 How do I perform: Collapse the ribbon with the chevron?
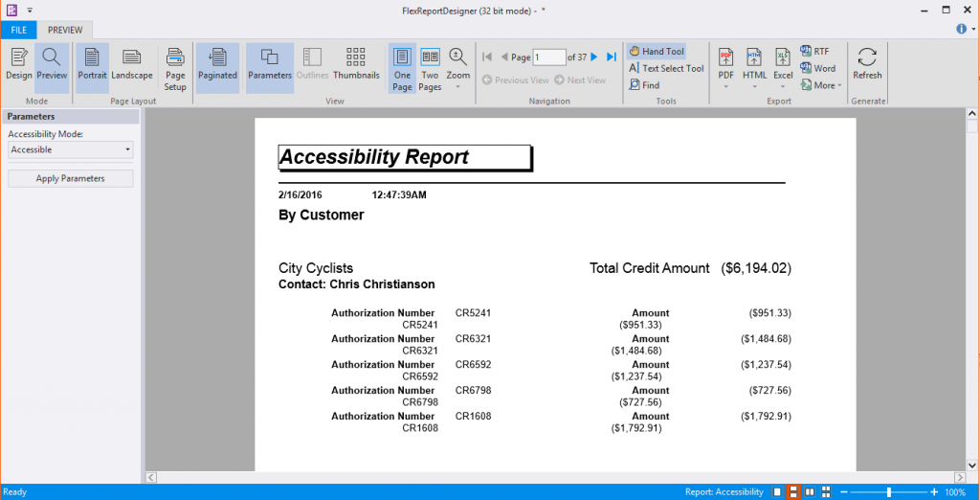point(973,30)
